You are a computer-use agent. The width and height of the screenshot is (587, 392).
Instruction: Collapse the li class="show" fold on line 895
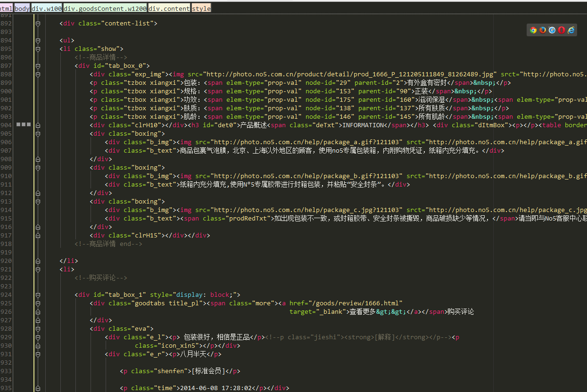coord(38,49)
